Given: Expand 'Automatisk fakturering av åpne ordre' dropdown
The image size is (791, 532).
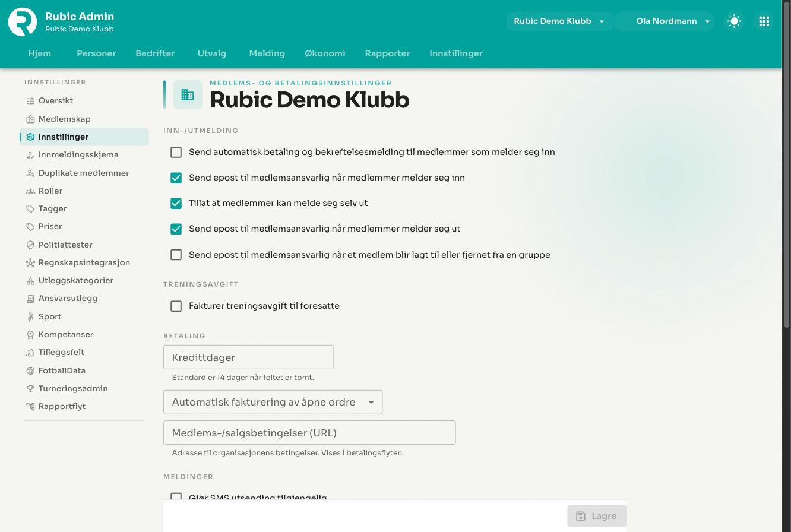Looking at the screenshot, I should [x=273, y=403].
